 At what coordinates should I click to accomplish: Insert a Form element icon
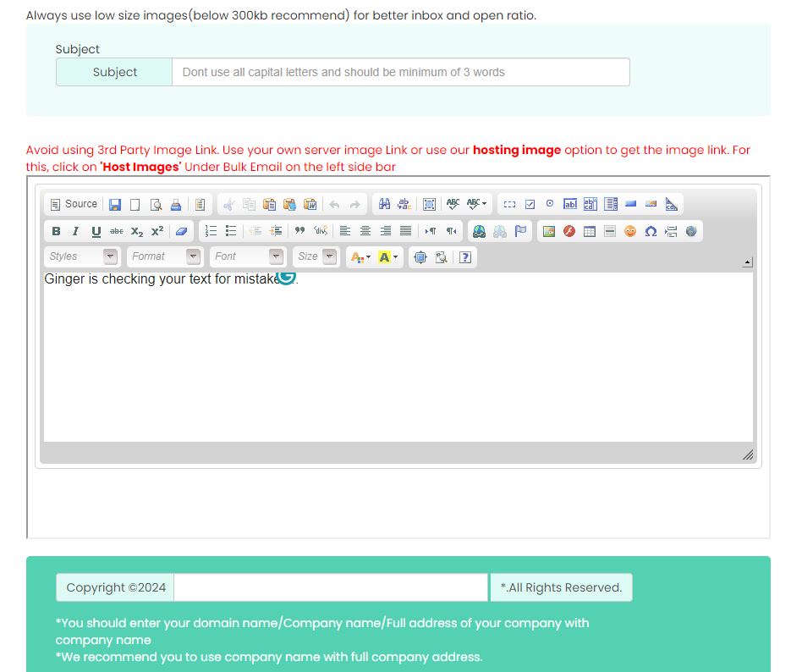pos(509,204)
